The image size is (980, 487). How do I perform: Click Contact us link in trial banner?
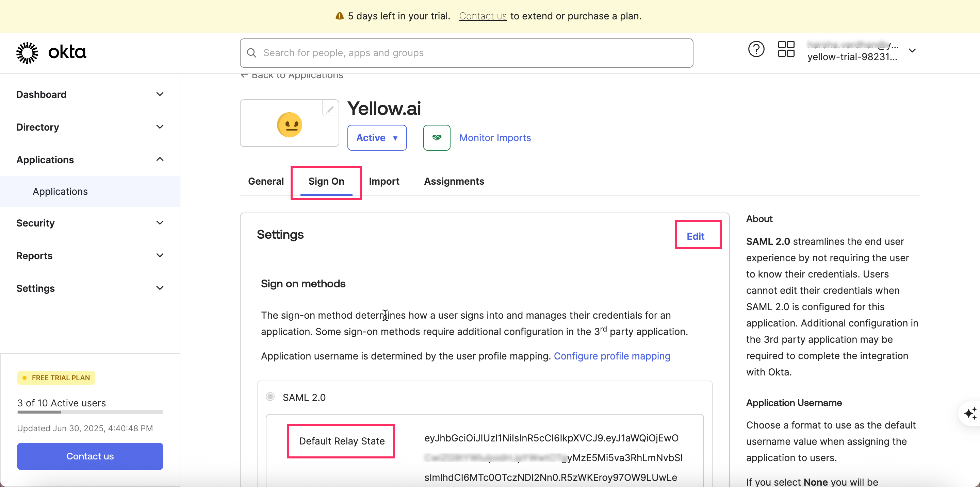point(483,16)
